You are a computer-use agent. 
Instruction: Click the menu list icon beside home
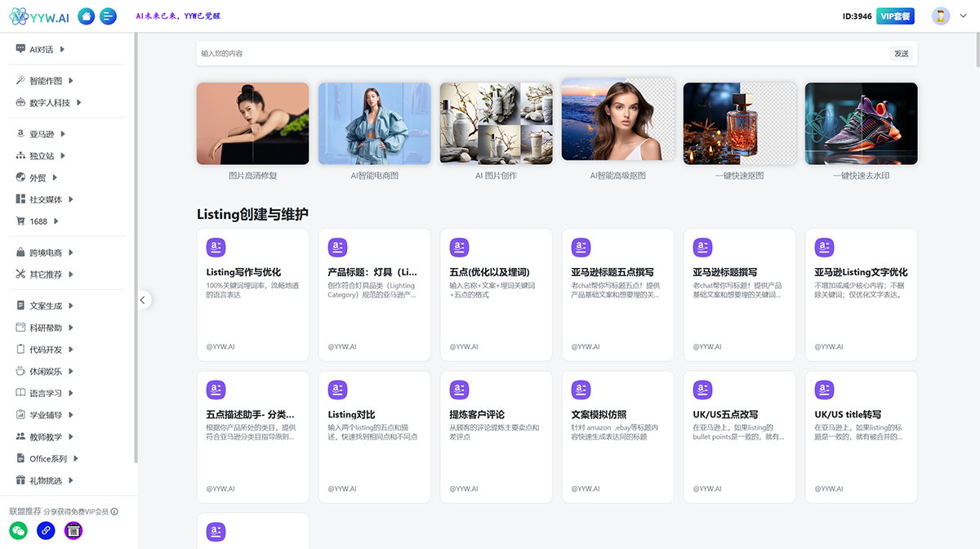pyautogui.click(x=108, y=16)
